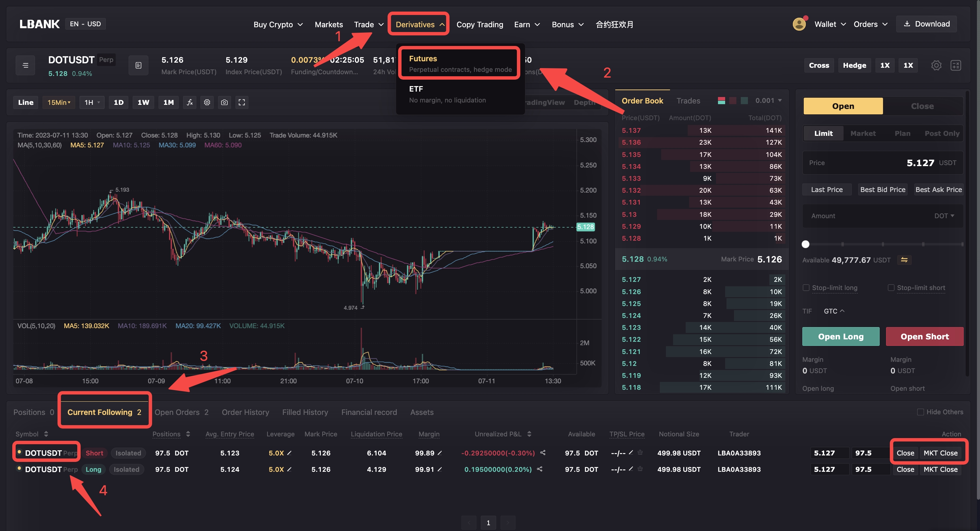Open the Amount DOT unit dropdown
Screen dimensions: 980x531
(x=944, y=216)
